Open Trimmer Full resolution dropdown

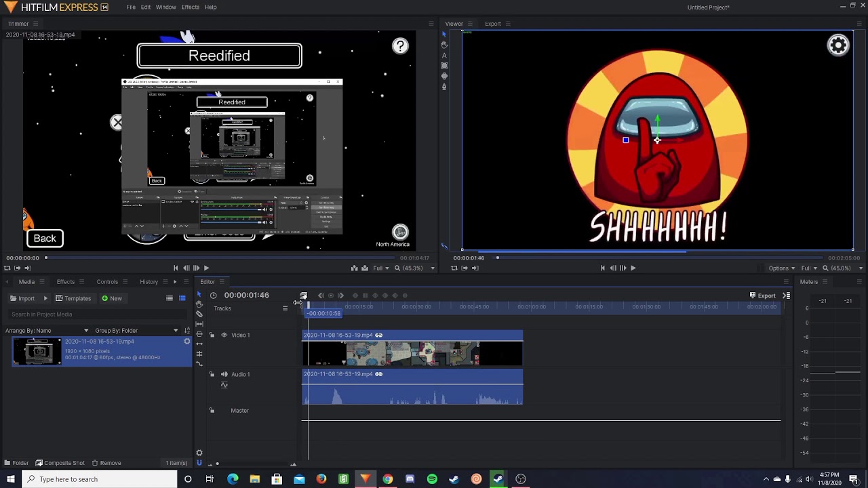[x=381, y=268]
